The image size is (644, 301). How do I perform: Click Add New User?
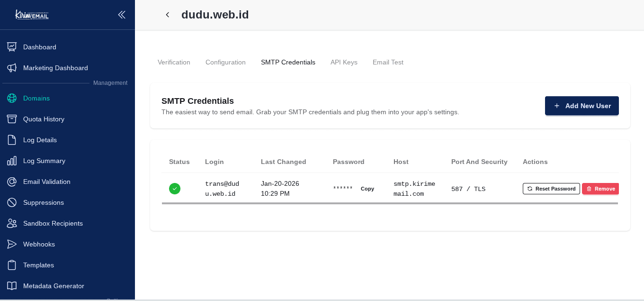(x=582, y=106)
